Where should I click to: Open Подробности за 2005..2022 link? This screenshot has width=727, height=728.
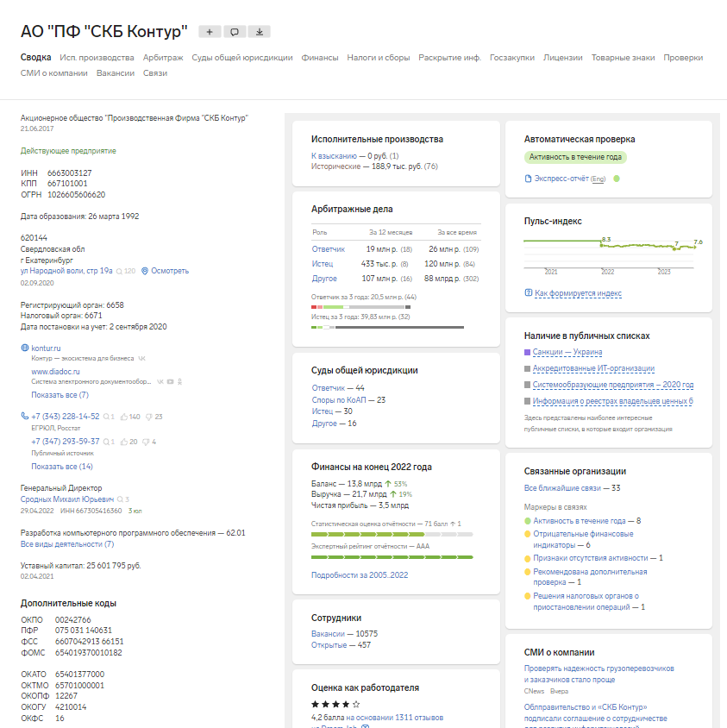tap(360, 574)
